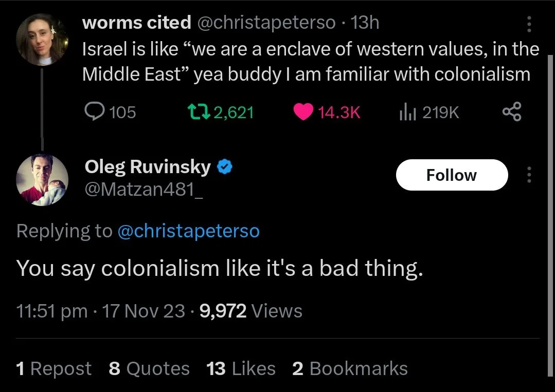The image size is (555, 392).
Task: Open three-dot menu beside Follow button
Action: 529,175
